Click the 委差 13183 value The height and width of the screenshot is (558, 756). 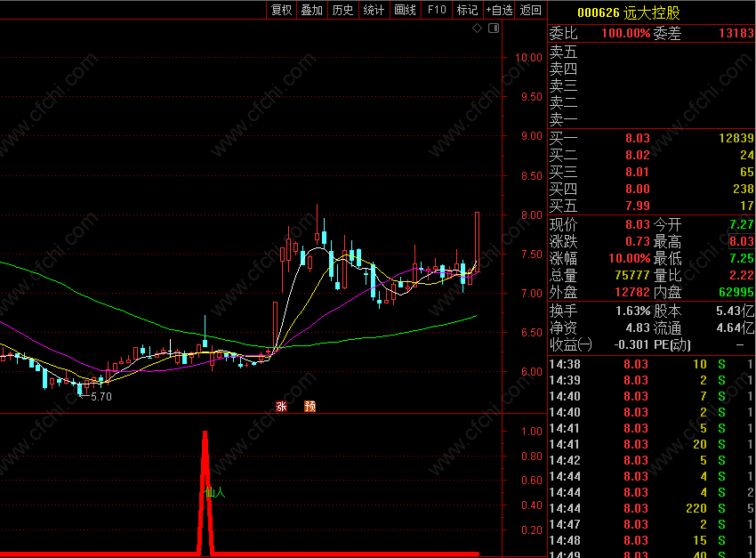coord(736,33)
